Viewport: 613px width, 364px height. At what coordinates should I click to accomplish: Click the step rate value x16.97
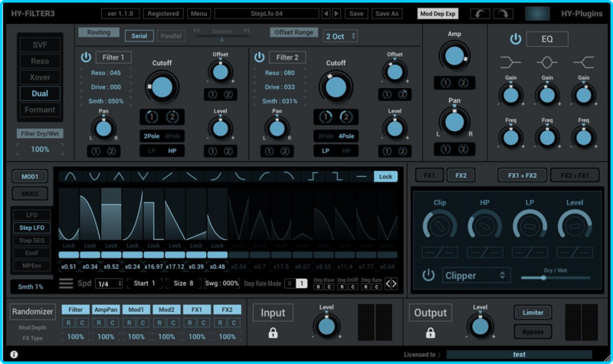(153, 267)
